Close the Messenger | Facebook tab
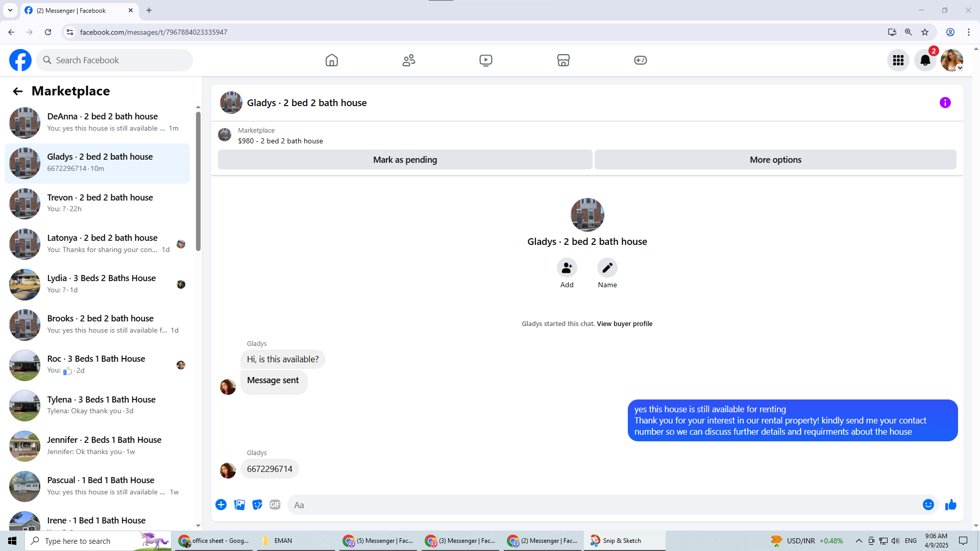This screenshot has width=980, height=551. 131,10
